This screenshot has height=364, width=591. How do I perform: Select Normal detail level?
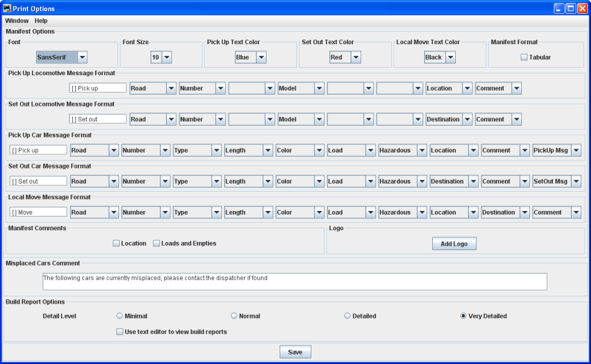point(234,316)
